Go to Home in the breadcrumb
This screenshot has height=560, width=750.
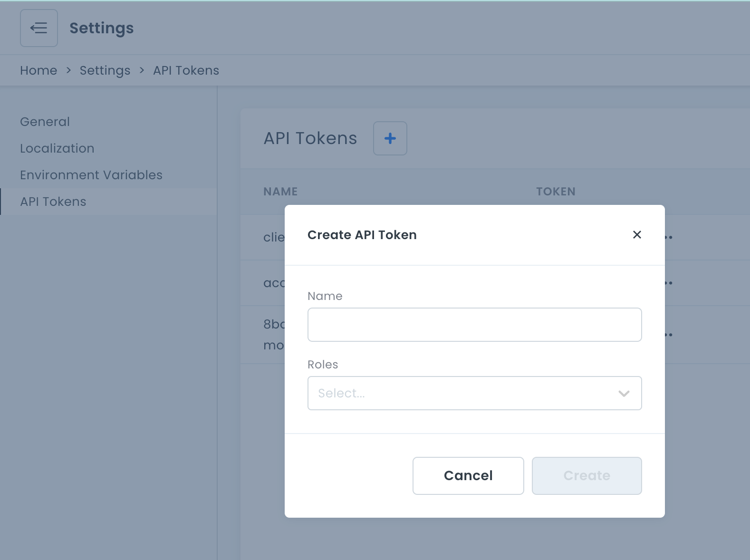[38, 70]
